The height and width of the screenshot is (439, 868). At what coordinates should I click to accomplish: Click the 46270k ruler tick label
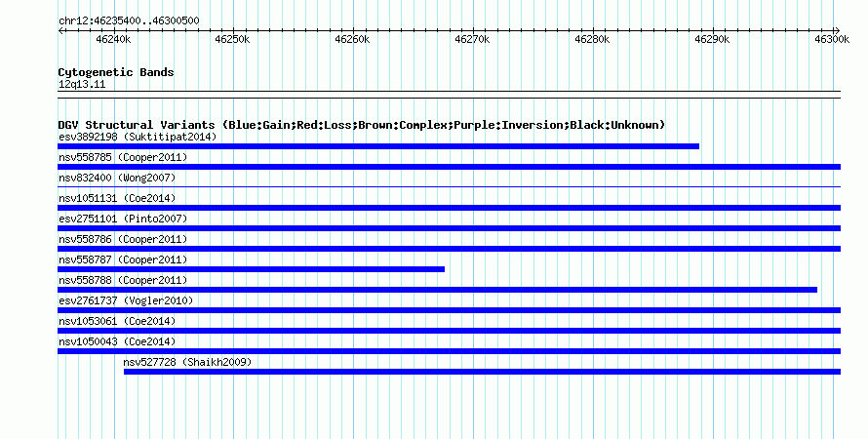pyautogui.click(x=472, y=39)
